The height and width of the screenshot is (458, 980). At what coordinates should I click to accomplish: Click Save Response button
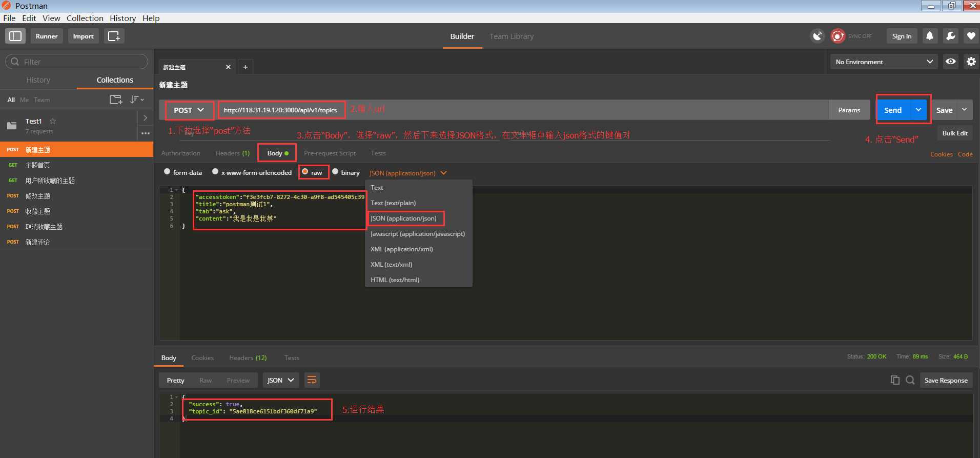946,380
